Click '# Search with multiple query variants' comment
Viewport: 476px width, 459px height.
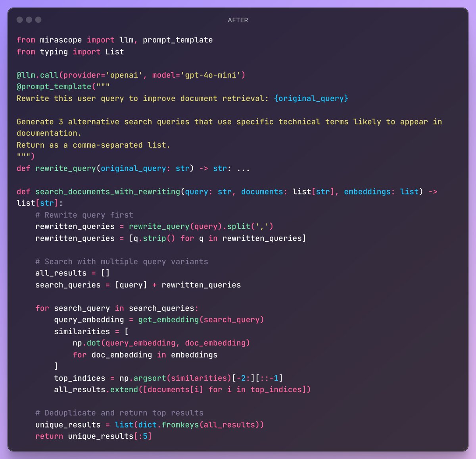[x=122, y=262]
